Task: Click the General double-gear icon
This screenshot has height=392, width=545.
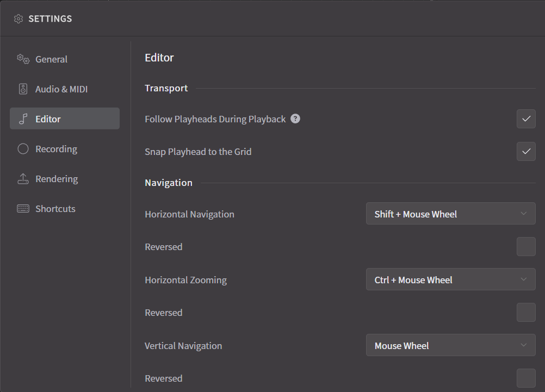Action: click(x=23, y=59)
